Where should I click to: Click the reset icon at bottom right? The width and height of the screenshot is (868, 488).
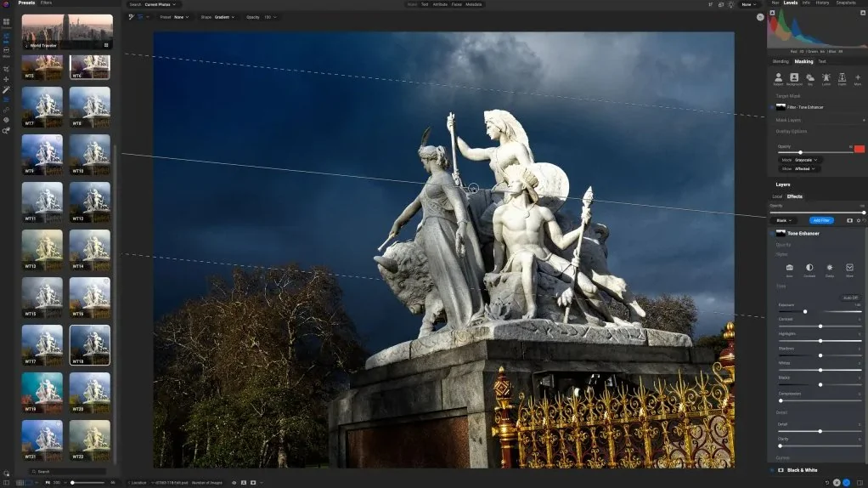tap(827, 482)
